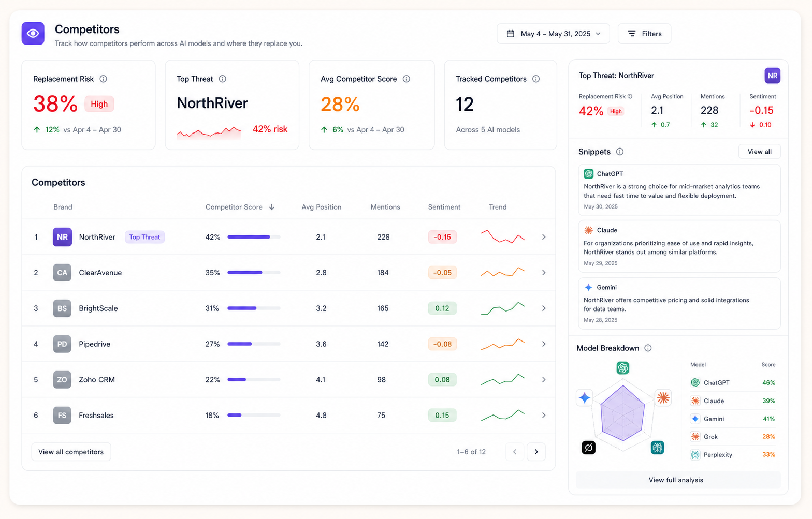The image size is (812, 519).
Task: Click Gemini star icon on radar chart
Action: (585, 397)
